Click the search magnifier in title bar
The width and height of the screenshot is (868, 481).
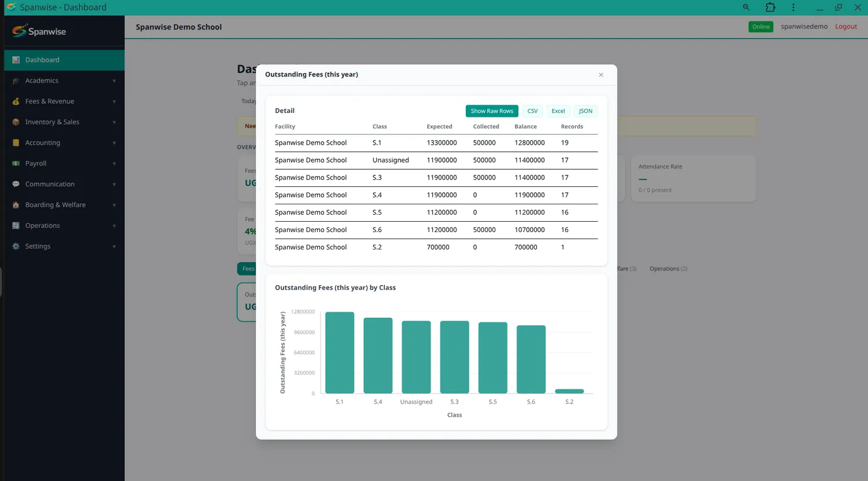(746, 8)
